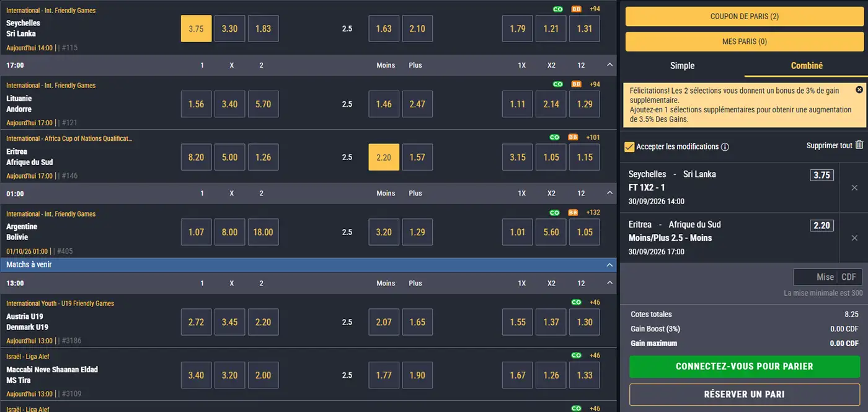Select double chance 1X odds 3.15 for Eritrea
Screen dimensions: 868x412
(518, 157)
